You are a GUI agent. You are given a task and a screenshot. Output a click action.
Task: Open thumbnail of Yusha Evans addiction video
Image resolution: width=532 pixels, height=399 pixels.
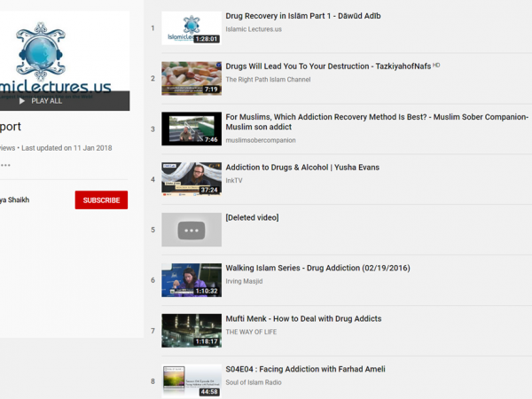tap(192, 179)
